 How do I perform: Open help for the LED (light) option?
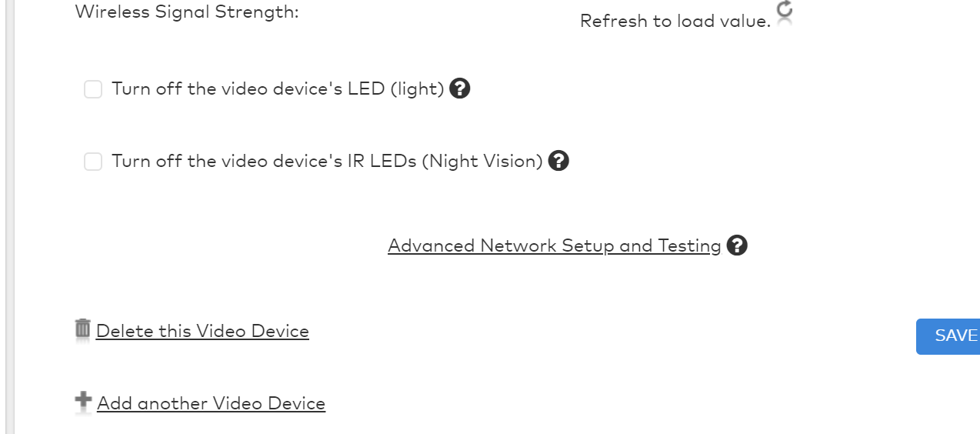point(459,88)
